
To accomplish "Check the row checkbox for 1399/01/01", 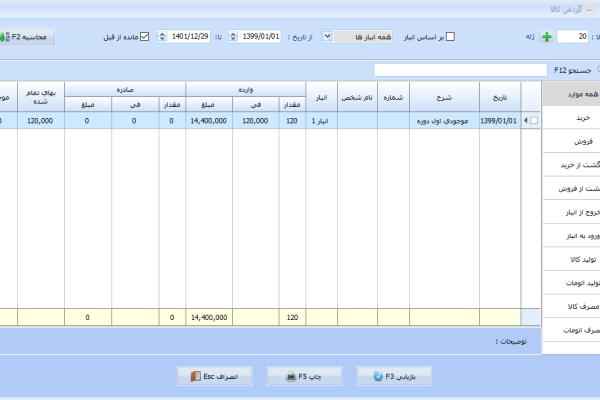I will pos(534,121).
